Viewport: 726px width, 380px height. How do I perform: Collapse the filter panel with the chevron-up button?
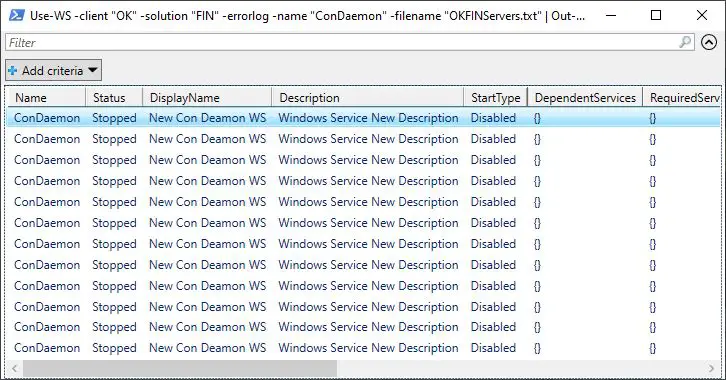pos(709,42)
